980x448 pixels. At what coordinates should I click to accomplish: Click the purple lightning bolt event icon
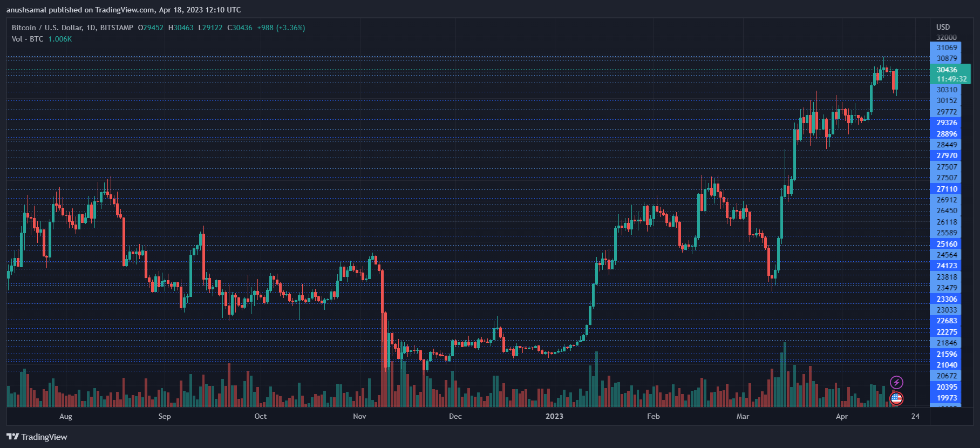click(896, 382)
